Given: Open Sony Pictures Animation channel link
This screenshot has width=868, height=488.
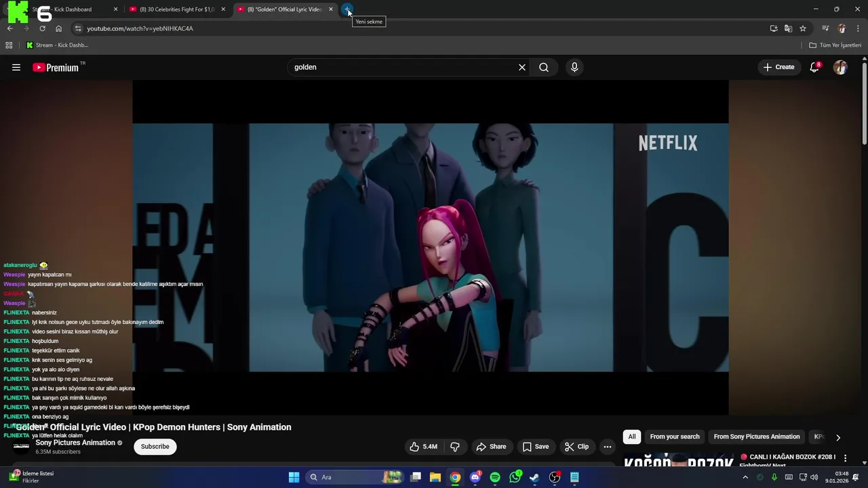Looking at the screenshot, I should pos(75,443).
